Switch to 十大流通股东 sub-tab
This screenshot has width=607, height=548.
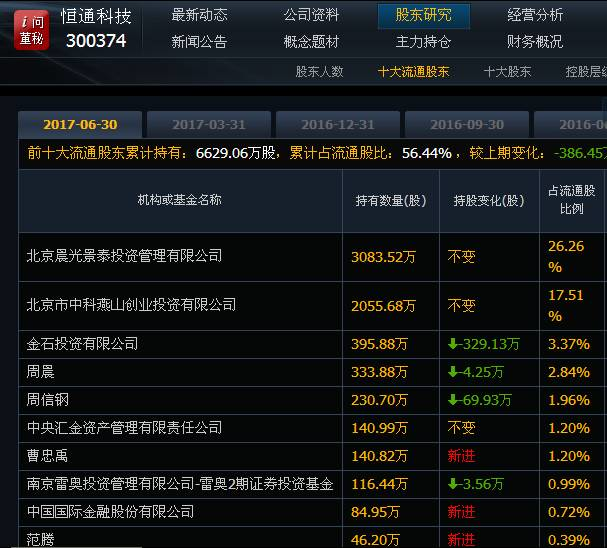click(x=413, y=72)
